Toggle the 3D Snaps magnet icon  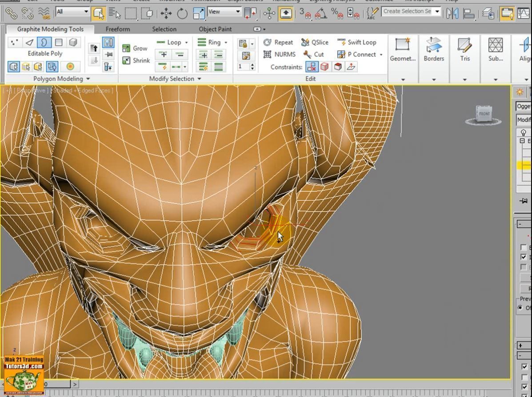(x=305, y=14)
